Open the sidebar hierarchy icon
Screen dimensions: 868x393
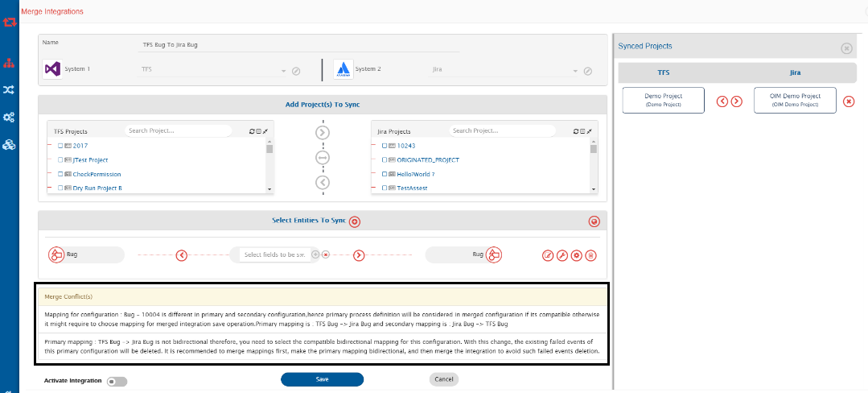(x=9, y=63)
